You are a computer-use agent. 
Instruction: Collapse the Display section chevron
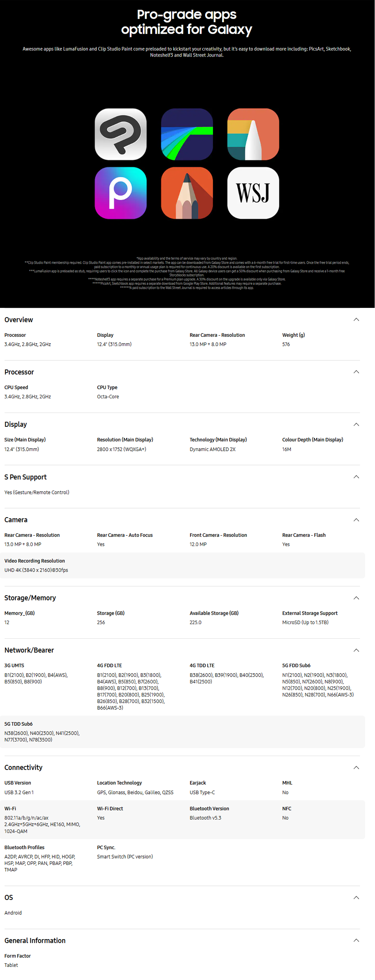(x=356, y=424)
